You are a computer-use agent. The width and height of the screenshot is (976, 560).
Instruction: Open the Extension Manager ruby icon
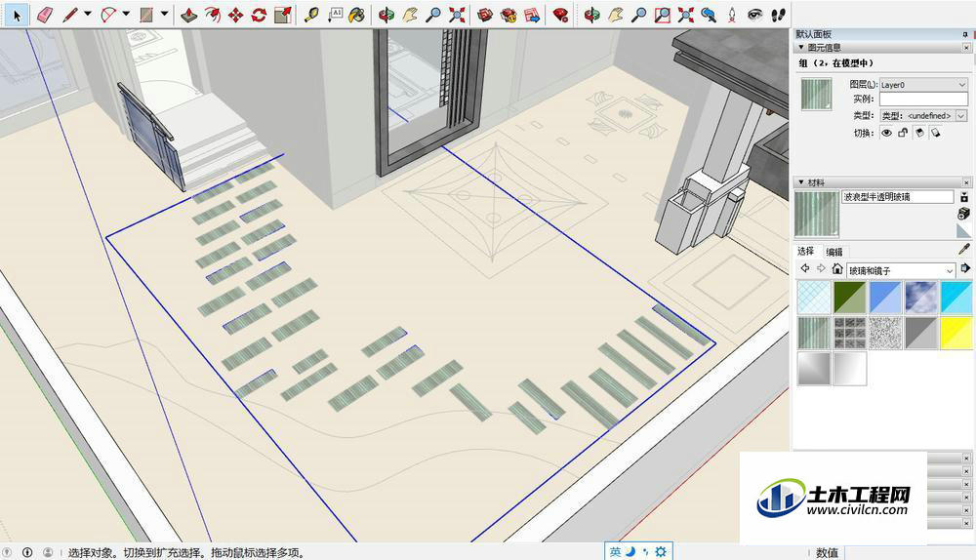click(561, 15)
